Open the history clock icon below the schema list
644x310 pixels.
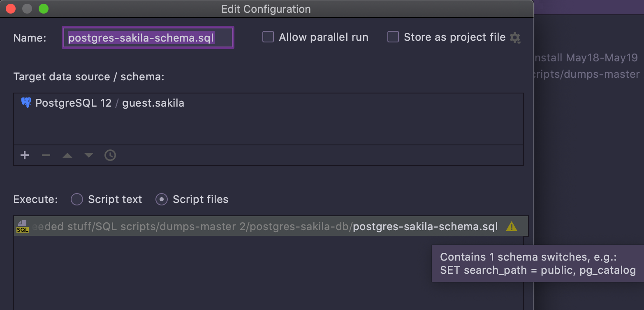pyautogui.click(x=110, y=155)
